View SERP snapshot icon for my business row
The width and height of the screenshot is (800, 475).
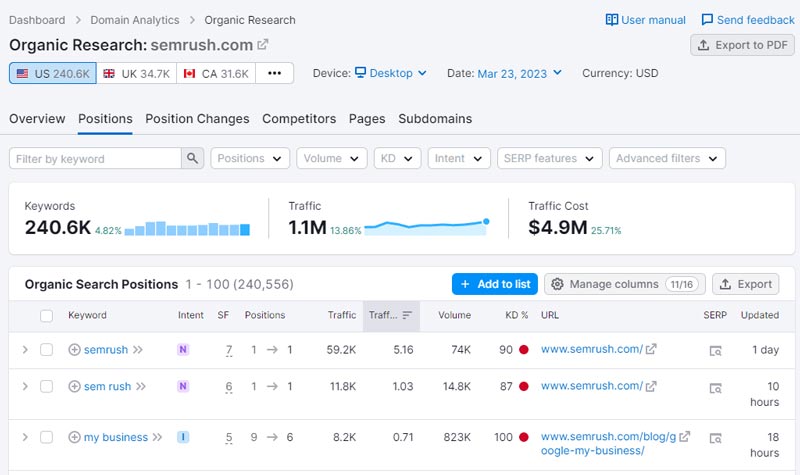point(715,438)
